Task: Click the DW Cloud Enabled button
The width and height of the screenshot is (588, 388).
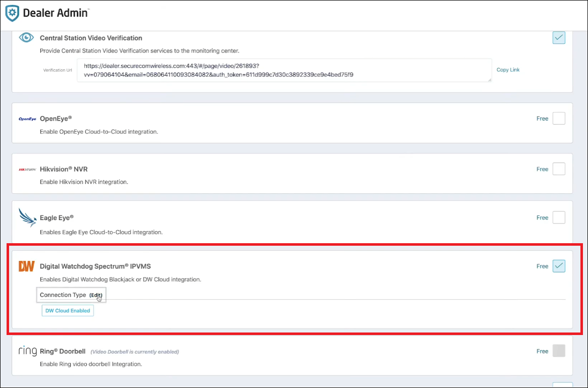Action: click(68, 310)
